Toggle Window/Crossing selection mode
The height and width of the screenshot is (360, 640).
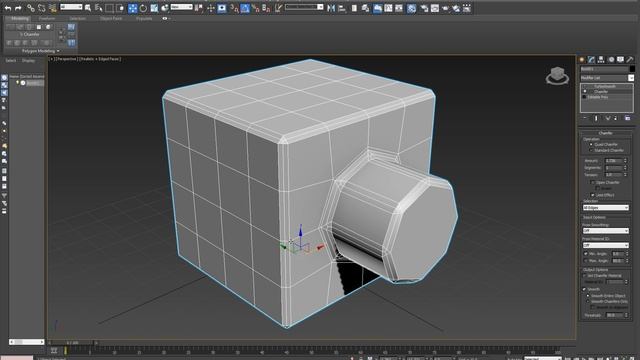coord(120,8)
